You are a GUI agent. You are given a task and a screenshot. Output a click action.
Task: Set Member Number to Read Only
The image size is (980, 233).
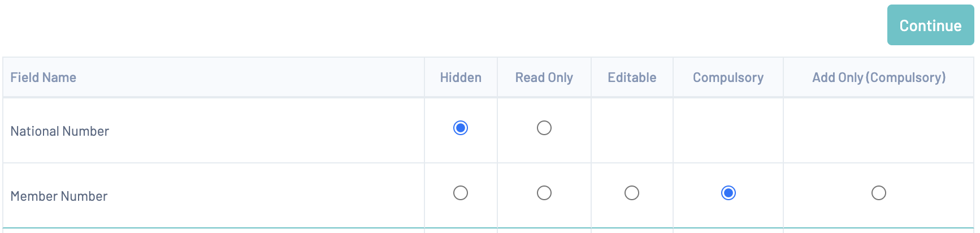coord(544,193)
